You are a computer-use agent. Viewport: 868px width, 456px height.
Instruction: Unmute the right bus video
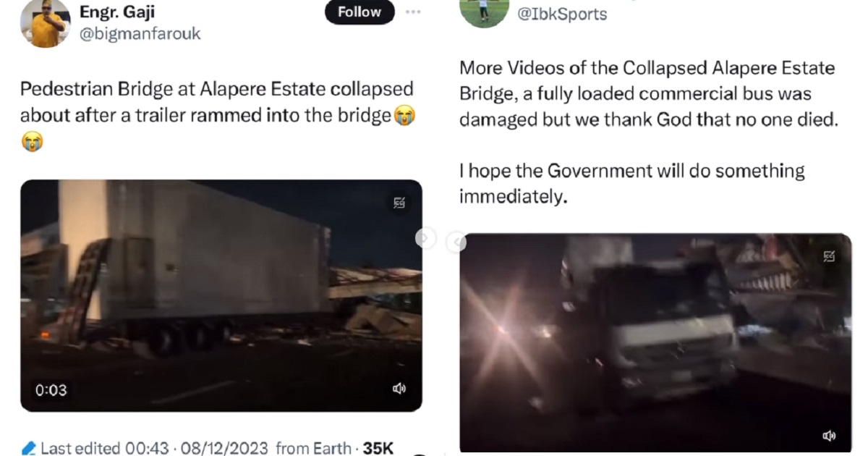829,435
